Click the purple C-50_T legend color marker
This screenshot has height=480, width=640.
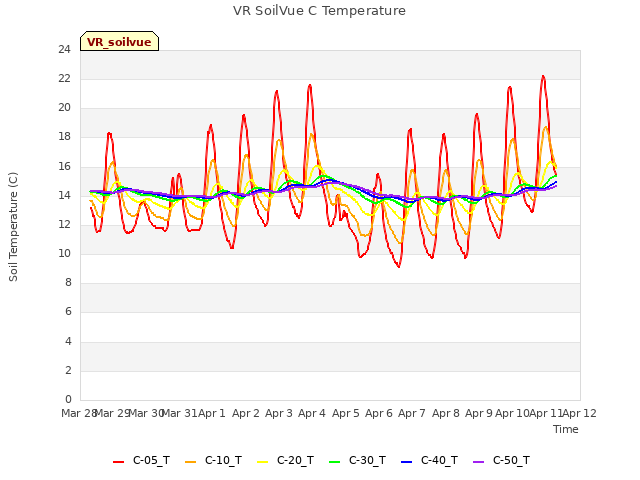[x=478, y=462]
